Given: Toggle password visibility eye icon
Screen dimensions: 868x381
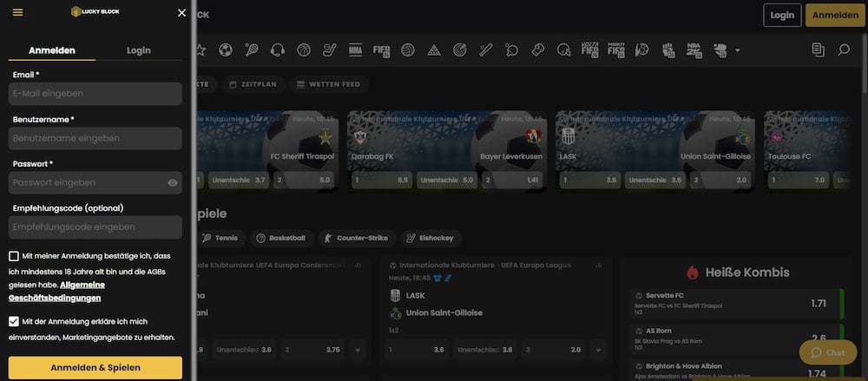Looking at the screenshot, I should point(172,183).
